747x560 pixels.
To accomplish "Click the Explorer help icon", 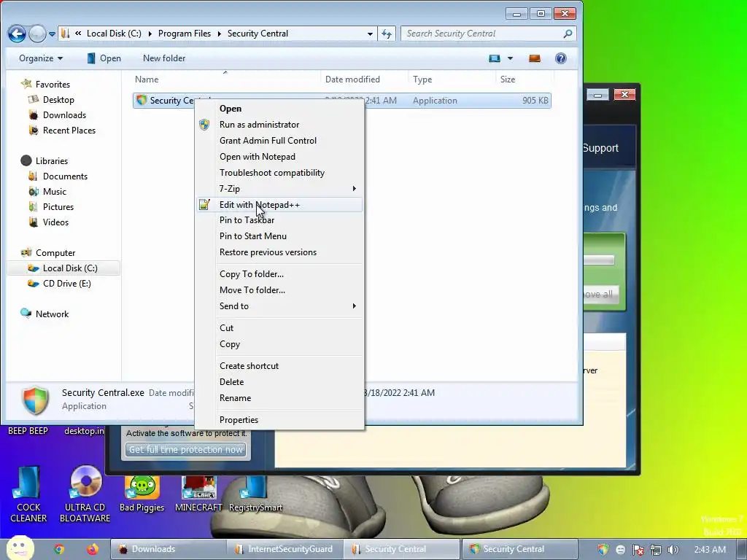I will 561,58.
